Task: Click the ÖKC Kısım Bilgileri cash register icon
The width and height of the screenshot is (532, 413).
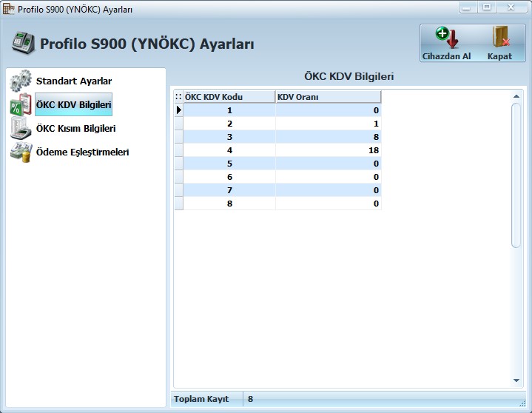Action: (x=21, y=128)
